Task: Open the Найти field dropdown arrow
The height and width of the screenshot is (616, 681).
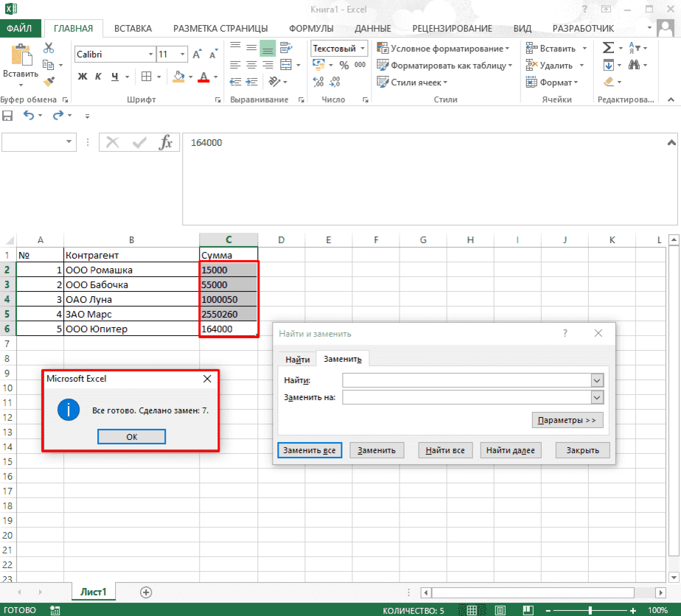Action: pos(597,381)
